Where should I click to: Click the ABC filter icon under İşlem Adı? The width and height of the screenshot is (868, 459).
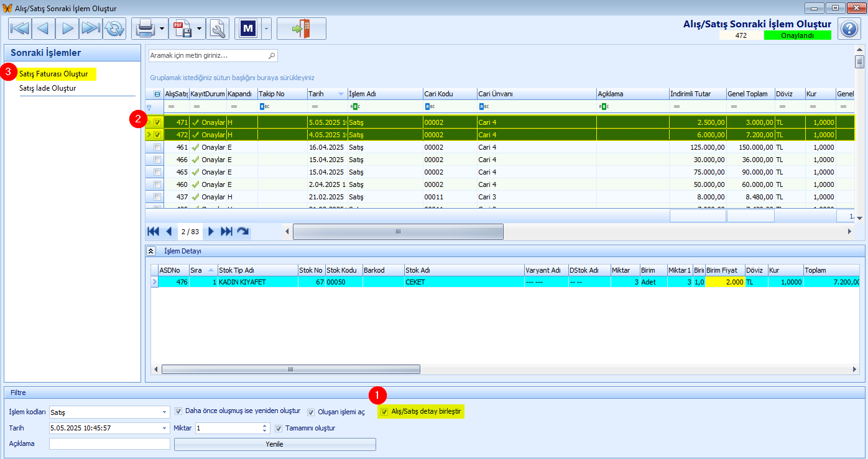[x=355, y=106]
